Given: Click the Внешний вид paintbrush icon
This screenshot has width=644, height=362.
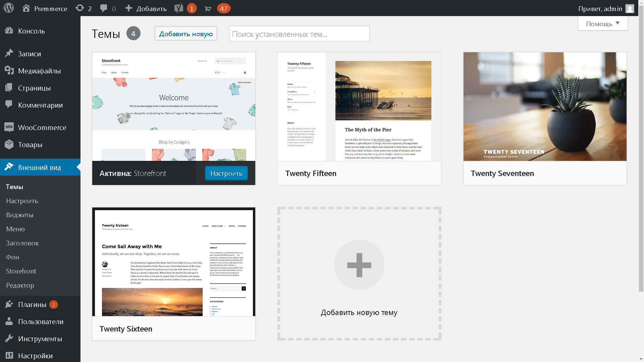Looking at the screenshot, I should (x=9, y=167).
